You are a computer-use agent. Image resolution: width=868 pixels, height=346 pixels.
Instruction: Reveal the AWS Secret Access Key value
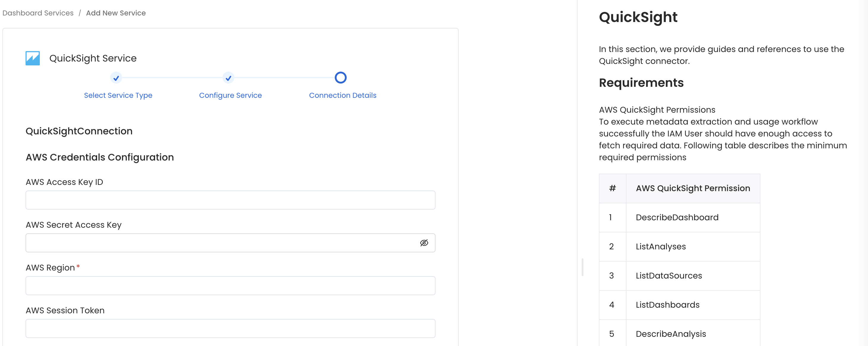coord(424,243)
